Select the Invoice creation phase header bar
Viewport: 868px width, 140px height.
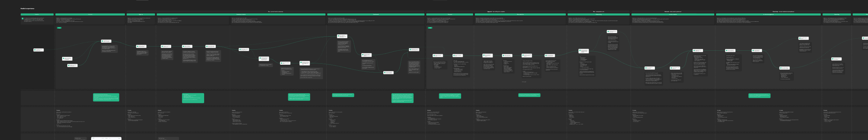coord(673,15)
